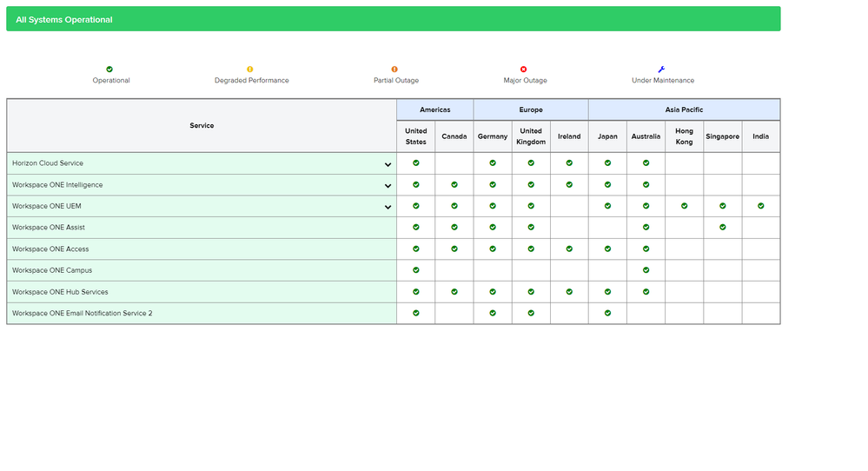Select the Workspace ONE Intelligence name
This screenshot has width=868, height=471.
click(x=57, y=185)
